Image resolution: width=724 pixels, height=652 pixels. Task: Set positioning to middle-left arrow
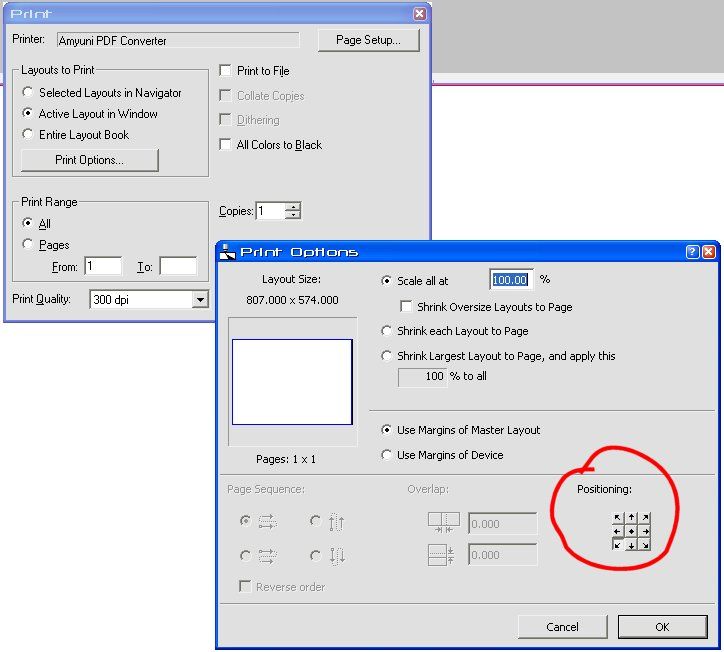click(617, 531)
